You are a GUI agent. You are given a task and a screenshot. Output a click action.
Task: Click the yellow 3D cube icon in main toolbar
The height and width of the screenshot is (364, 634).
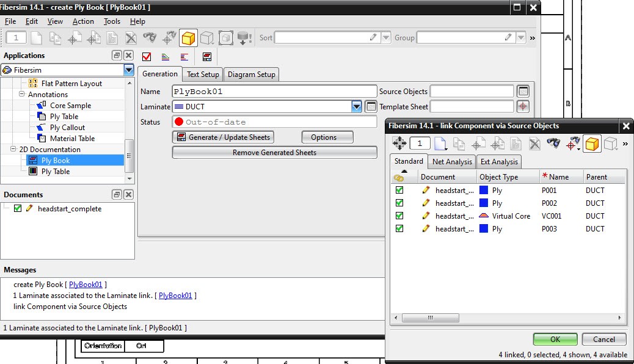[188, 38]
